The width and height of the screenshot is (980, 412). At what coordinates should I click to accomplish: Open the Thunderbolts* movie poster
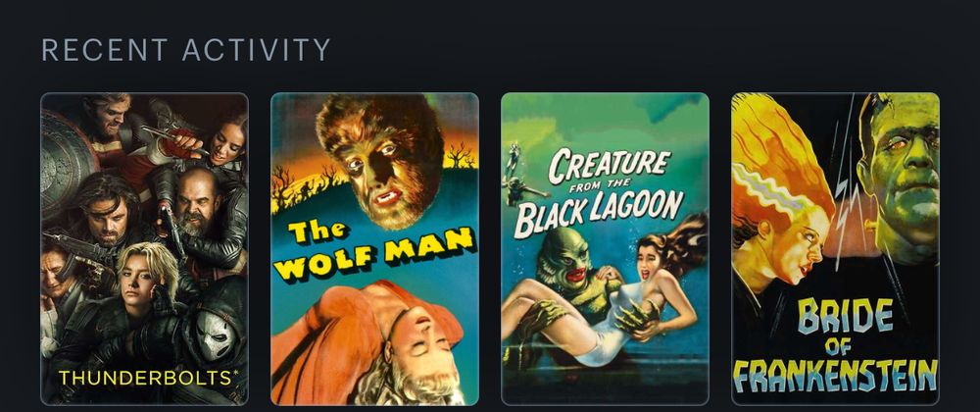(144, 249)
